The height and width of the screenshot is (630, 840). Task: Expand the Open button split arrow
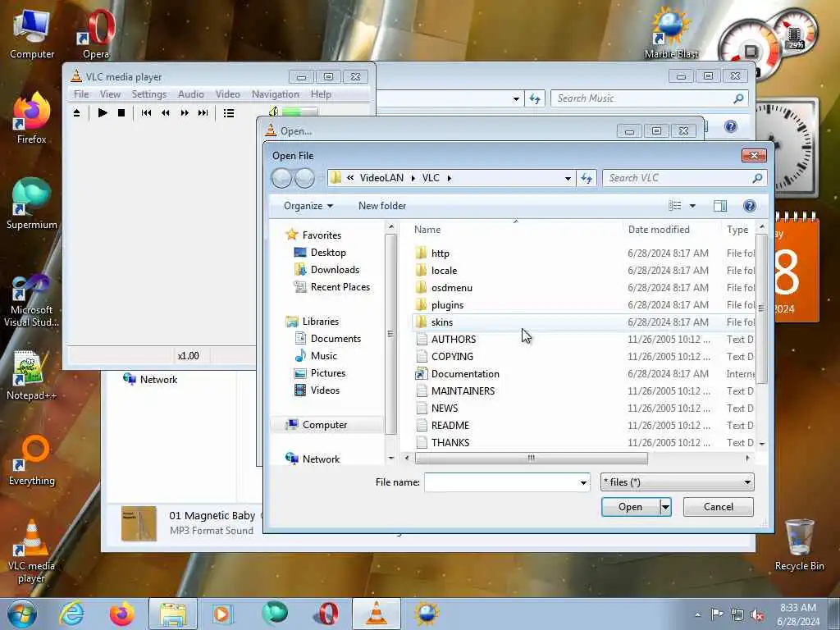tap(664, 507)
